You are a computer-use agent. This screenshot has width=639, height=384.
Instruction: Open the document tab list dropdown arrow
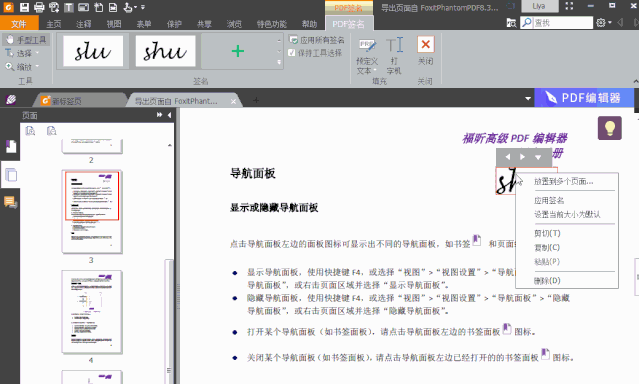click(x=528, y=99)
